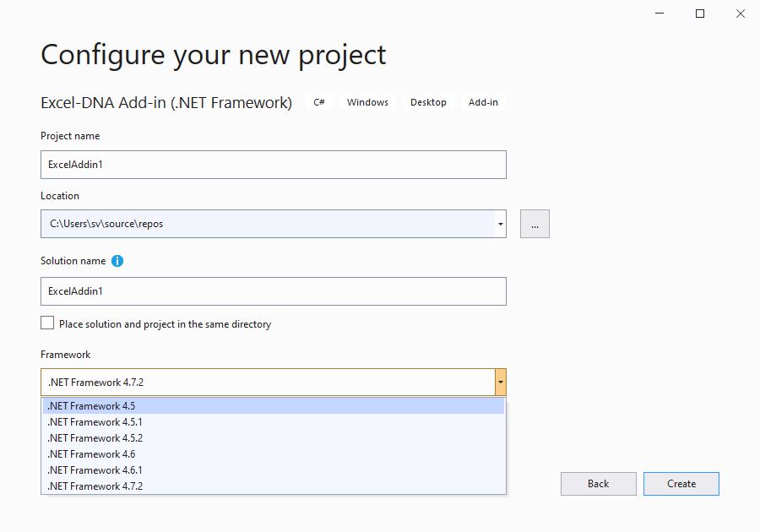Browse for location with ellipsis button
Viewport: 760px width, 532px height.
click(535, 224)
